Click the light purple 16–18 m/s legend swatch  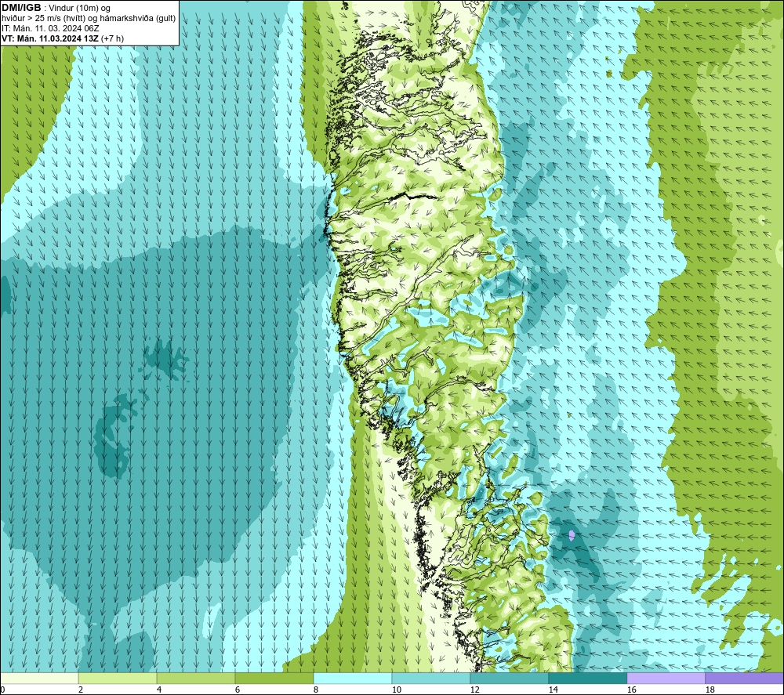click(666, 679)
